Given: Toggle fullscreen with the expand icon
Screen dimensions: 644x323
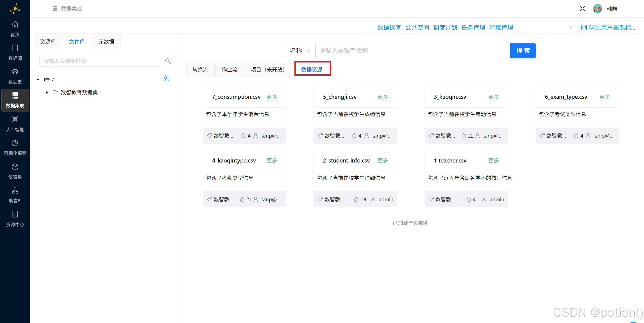Looking at the screenshot, I should pyautogui.click(x=582, y=9).
